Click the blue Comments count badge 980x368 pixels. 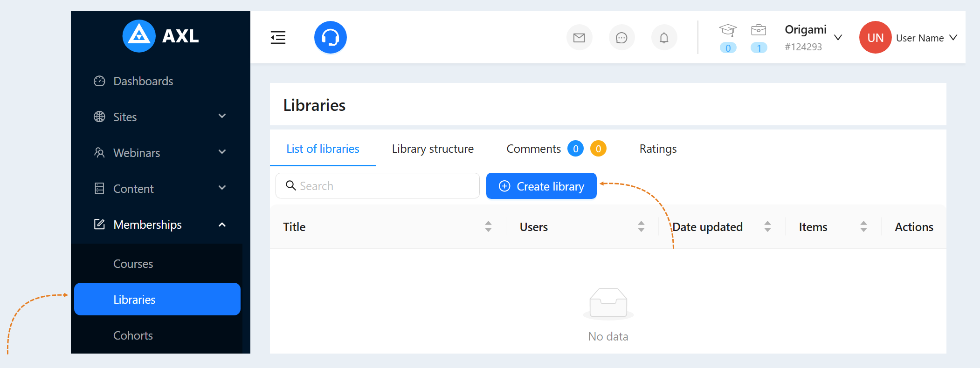tap(575, 149)
